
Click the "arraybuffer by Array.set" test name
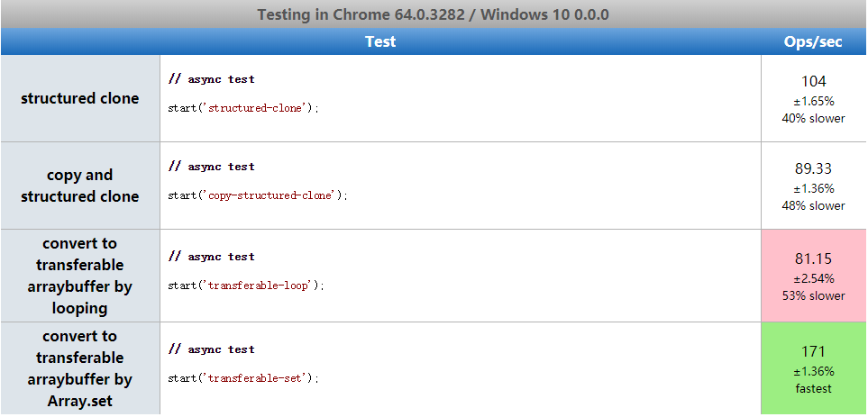pos(80,368)
